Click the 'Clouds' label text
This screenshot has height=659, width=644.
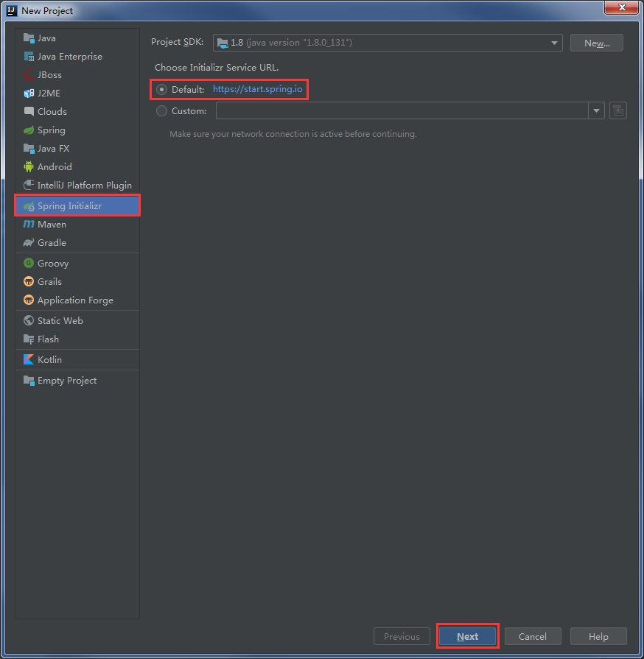(x=52, y=112)
